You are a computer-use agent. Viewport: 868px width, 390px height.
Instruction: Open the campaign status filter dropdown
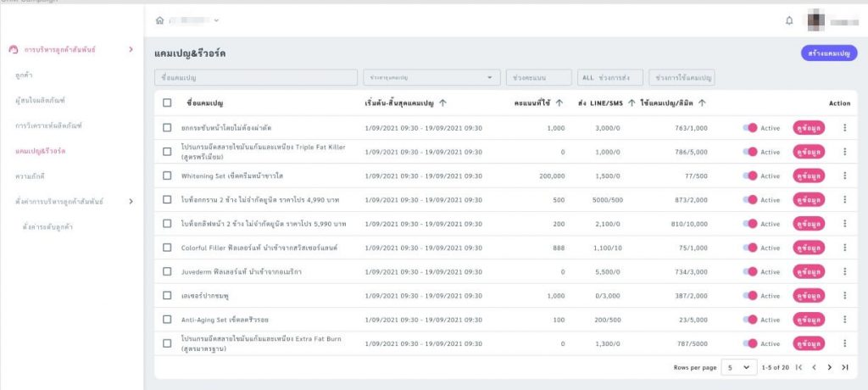point(431,77)
